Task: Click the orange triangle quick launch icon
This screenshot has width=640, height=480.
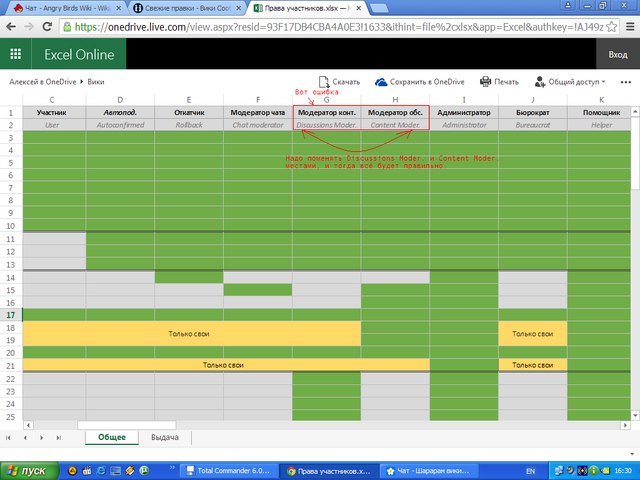Action: coord(72,471)
